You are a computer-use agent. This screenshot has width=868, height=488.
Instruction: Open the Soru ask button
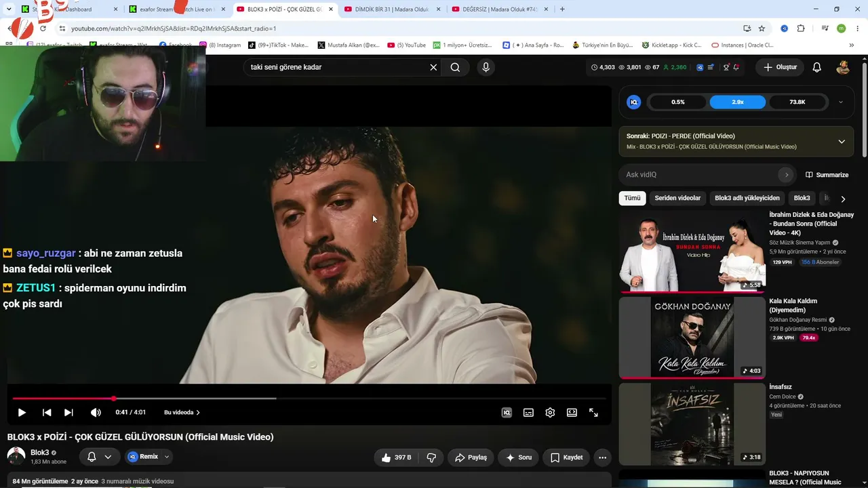[x=519, y=457]
